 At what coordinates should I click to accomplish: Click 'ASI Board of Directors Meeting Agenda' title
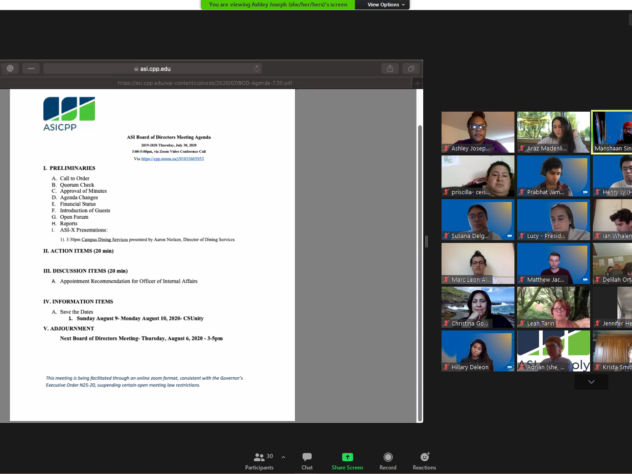169,137
